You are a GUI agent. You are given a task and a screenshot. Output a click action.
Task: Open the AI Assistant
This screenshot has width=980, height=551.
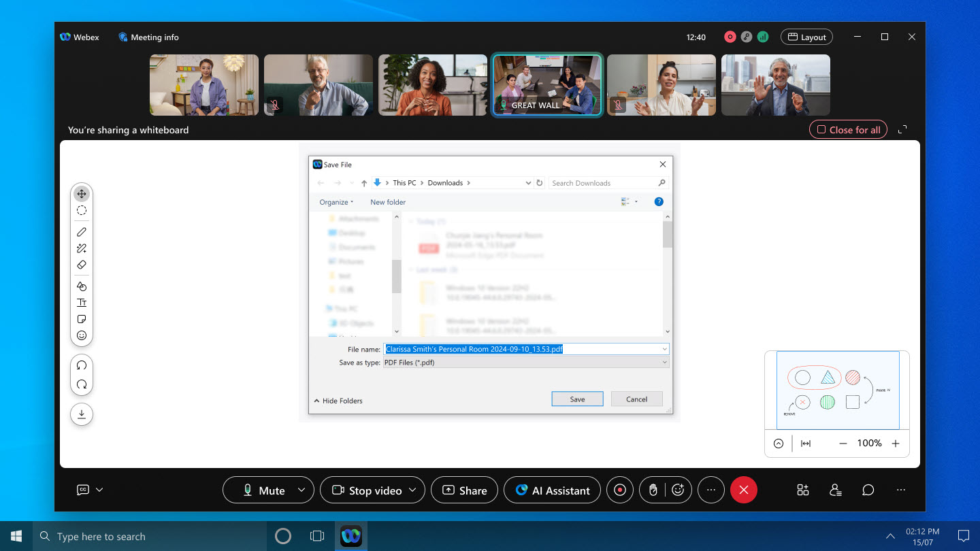[x=552, y=490]
